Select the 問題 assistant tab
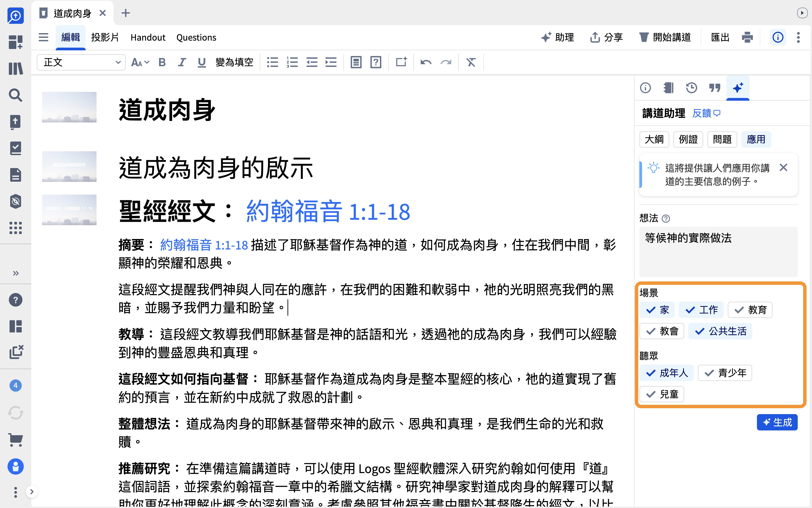 pos(722,139)
